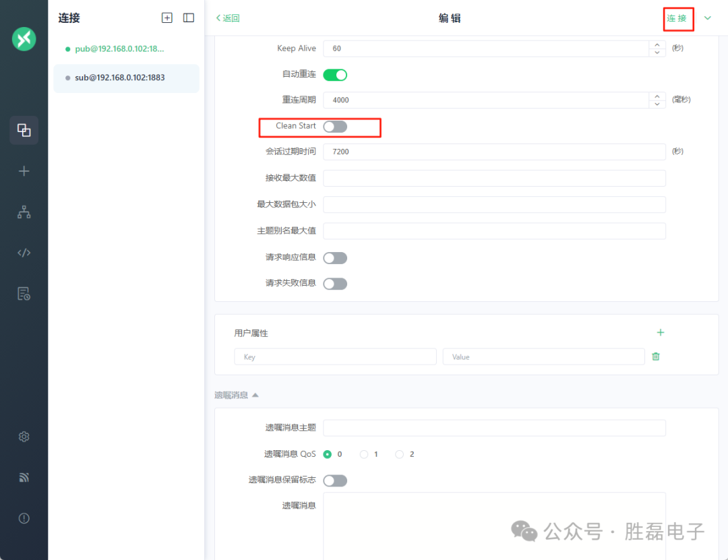Toggle the 自动重连 switch off
728x560 pixels.
click(335, 75)
